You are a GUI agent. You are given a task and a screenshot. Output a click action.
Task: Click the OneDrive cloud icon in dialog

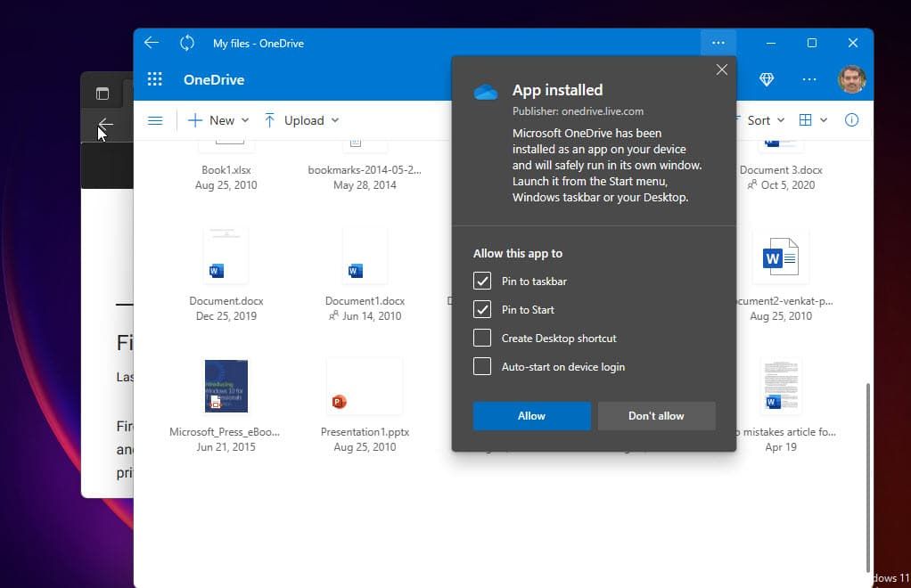[486, 92]
